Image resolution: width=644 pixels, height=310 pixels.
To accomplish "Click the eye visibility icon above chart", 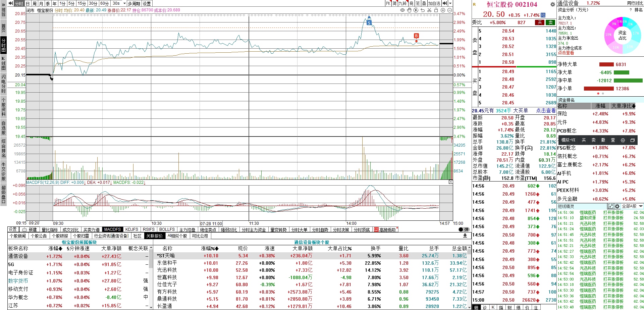I will point(402,10).
